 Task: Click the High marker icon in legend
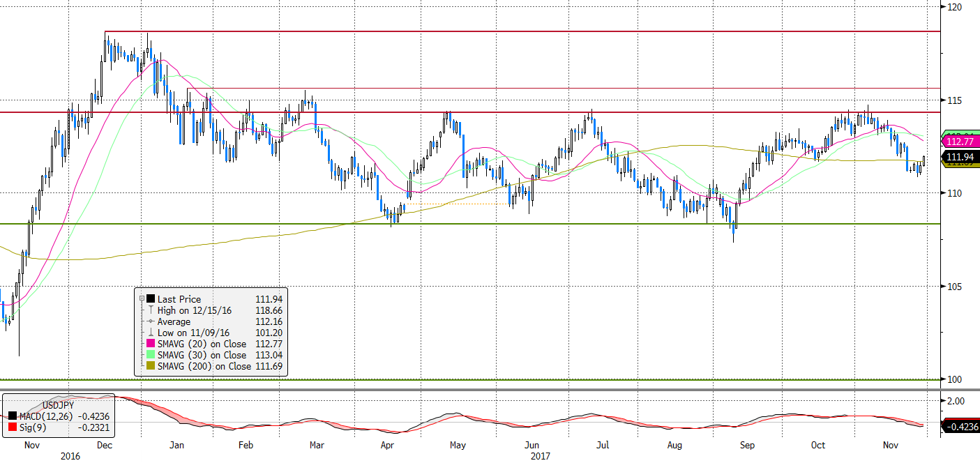(151, 310)
